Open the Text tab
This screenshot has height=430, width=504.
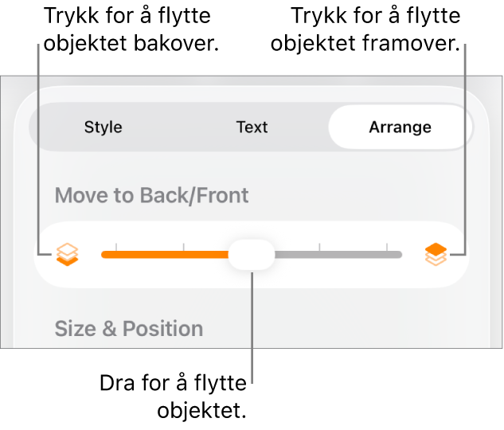point(252,127)
